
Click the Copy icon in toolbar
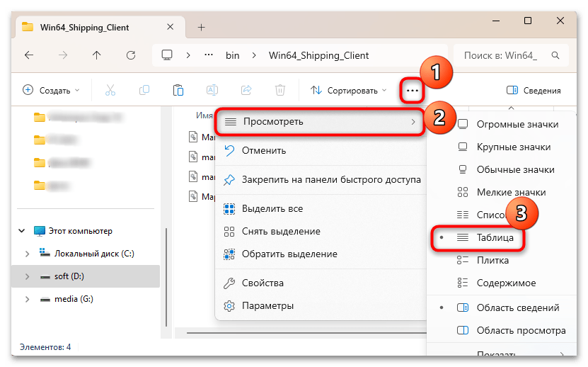click(144, 90)
